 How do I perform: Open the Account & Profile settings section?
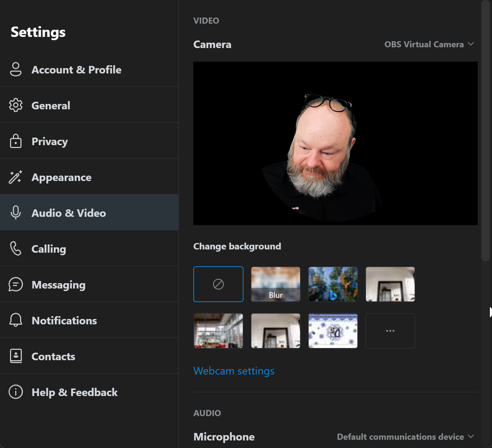click(89, 69)
